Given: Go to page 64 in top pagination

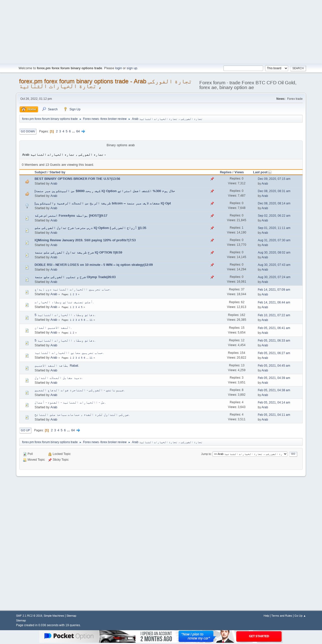Looking at the screenshot, I should click(x=78, y=131).
